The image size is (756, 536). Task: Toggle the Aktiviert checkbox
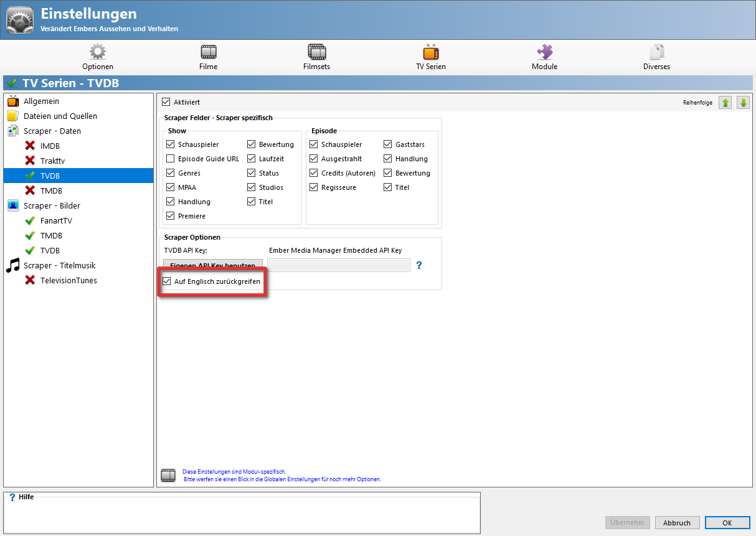(x=166, y=102)
